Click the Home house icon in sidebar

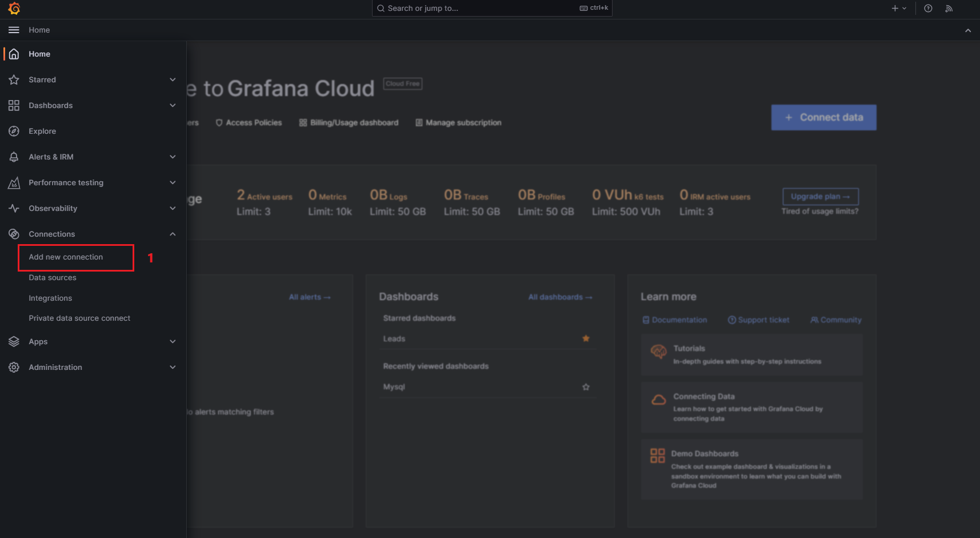[14, 54]
